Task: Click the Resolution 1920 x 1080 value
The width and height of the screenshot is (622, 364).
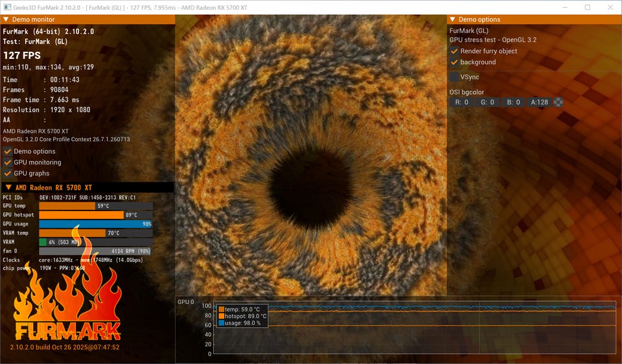Action: pyautogui.click(x=70, y=110)
